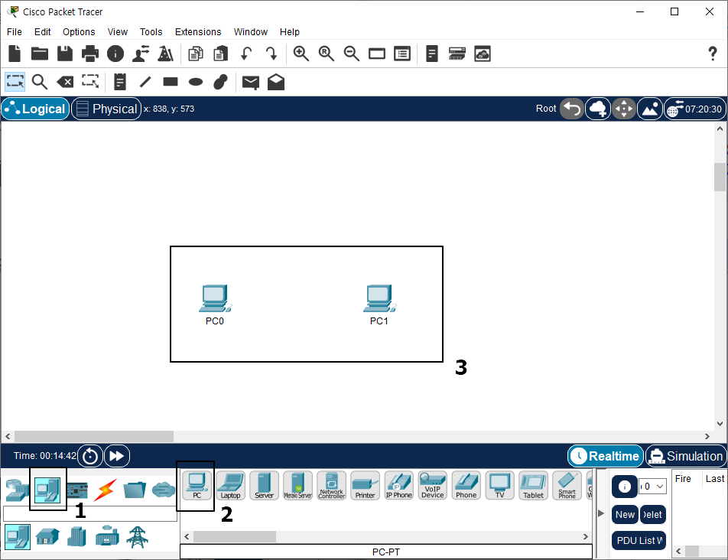Switch to the Logical workspace tab
The height and width of the screenshot is (560, 728).
35,109
